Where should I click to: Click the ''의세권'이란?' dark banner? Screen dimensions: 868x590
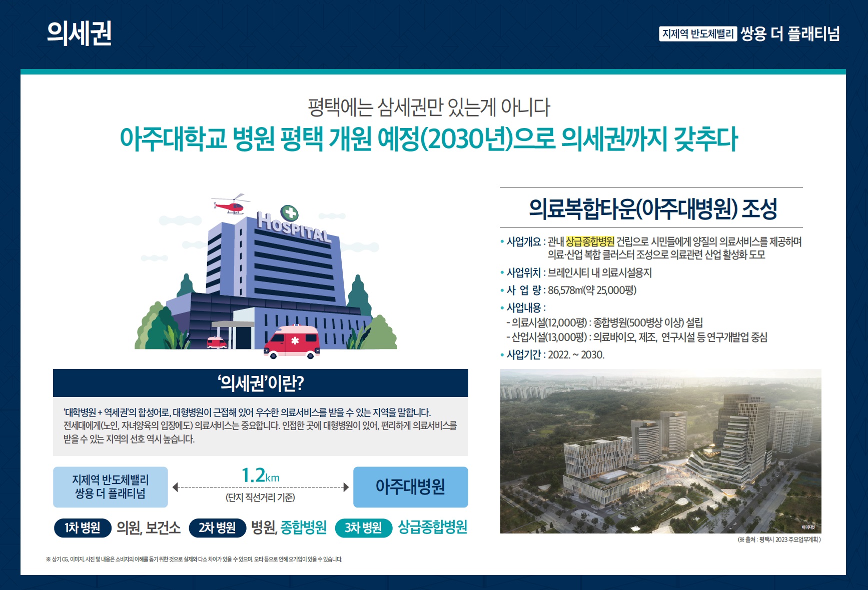pos(261,383)
